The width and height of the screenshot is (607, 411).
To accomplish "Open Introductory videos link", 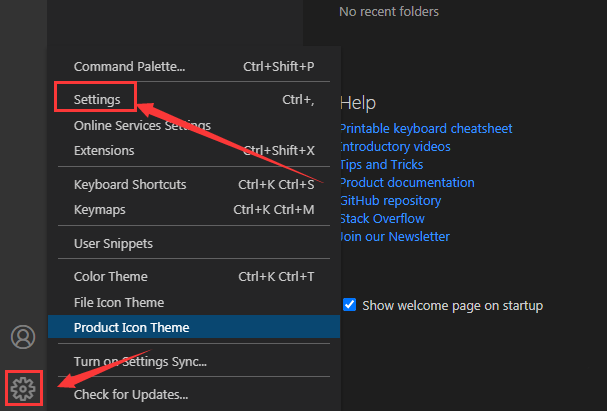I will pyautogui.click(x=395, y=147).
